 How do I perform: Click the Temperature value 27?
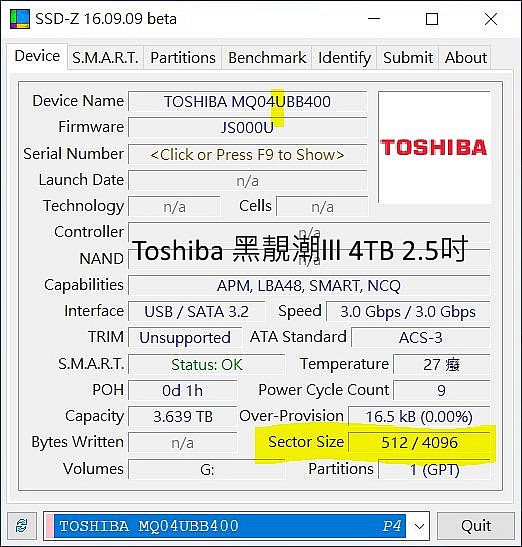pos(441,365)
